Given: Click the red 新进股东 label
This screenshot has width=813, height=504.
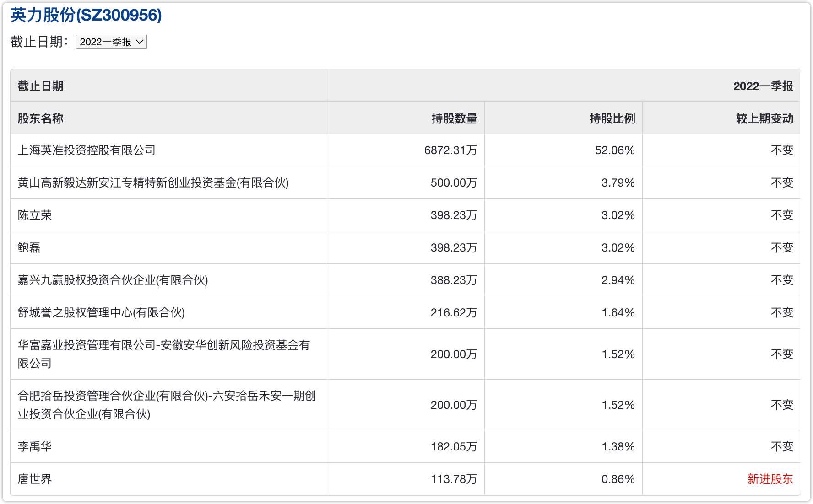Looking at the screenshot, I should coord(770,479).
